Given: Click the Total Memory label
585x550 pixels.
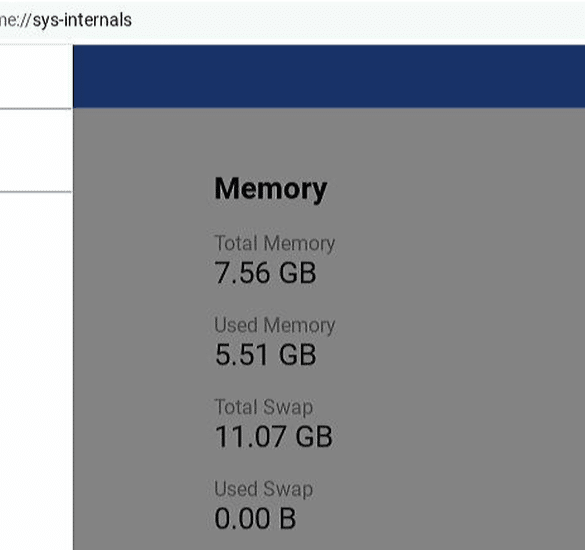Looking at the screenshot, I should tap(275, 243).
